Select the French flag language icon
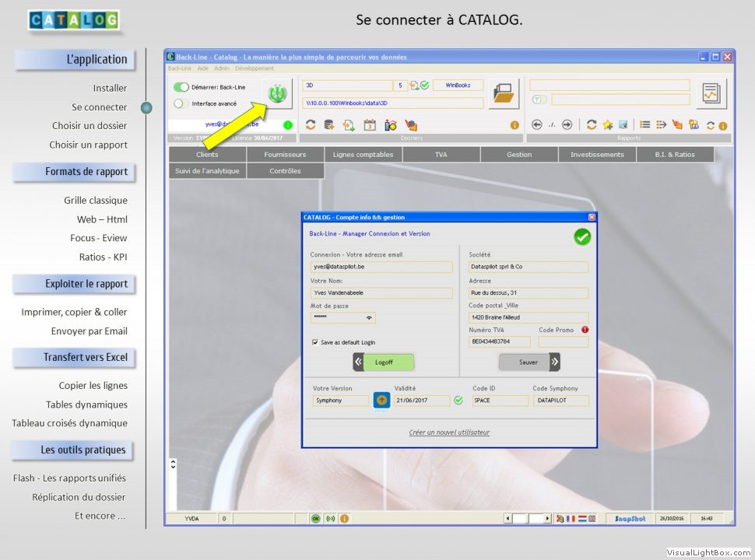This screenshot has width=755, height=560. pyautogui.click(x=571, y=519)
